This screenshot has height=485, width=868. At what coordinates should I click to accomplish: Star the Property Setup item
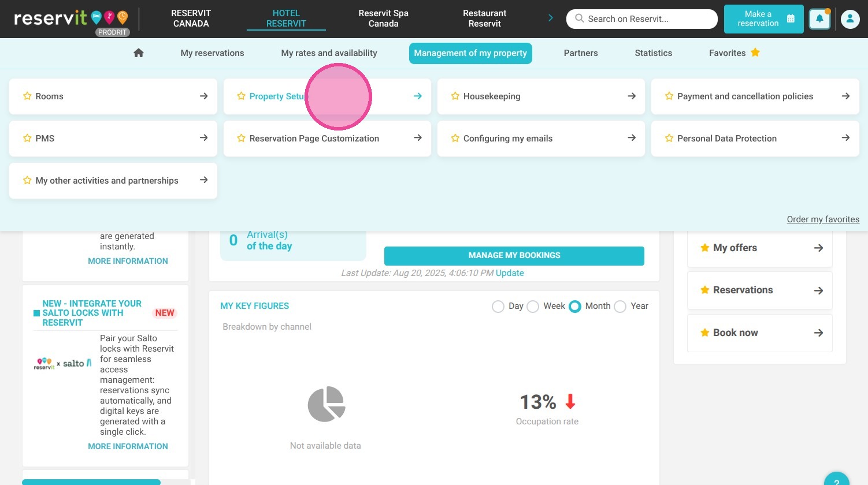(241, 96)
